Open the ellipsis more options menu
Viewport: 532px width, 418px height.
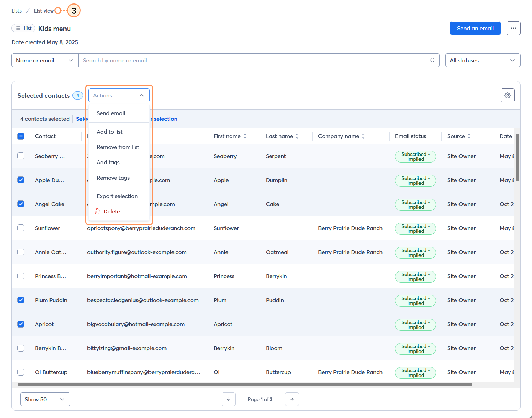tap(513, 28)
